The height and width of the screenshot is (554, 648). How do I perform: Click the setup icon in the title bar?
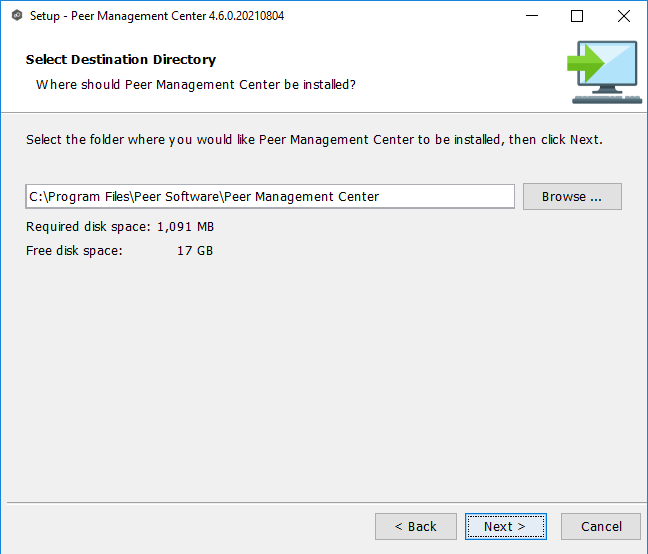pos(16,16)
